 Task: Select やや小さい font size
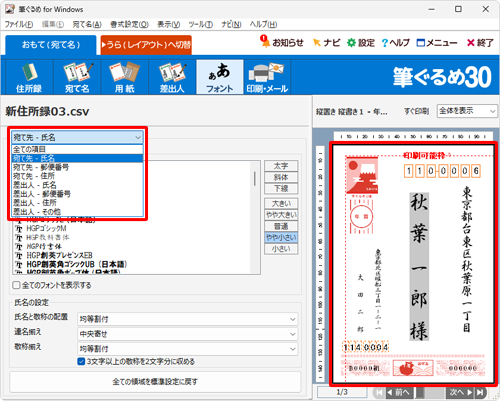pos(281,238)
